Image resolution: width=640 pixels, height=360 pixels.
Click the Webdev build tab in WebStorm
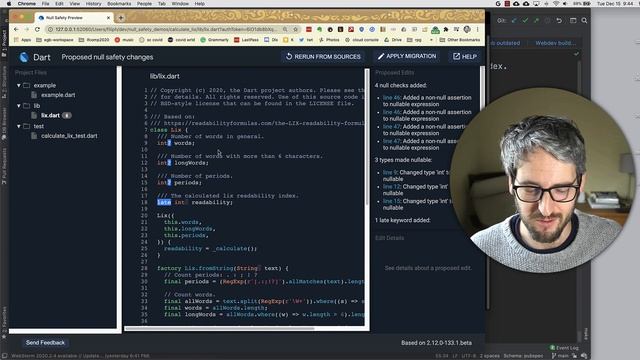tap(555, 43)
